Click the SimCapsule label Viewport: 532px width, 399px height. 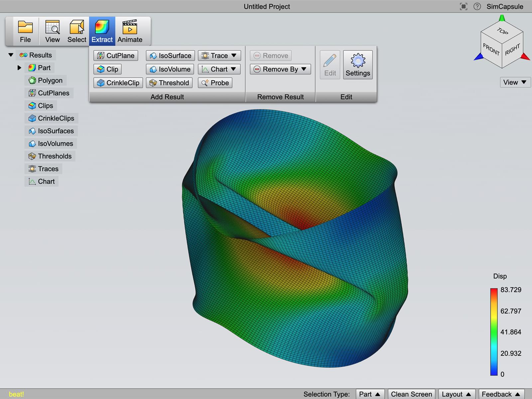(x=505, y=6)
